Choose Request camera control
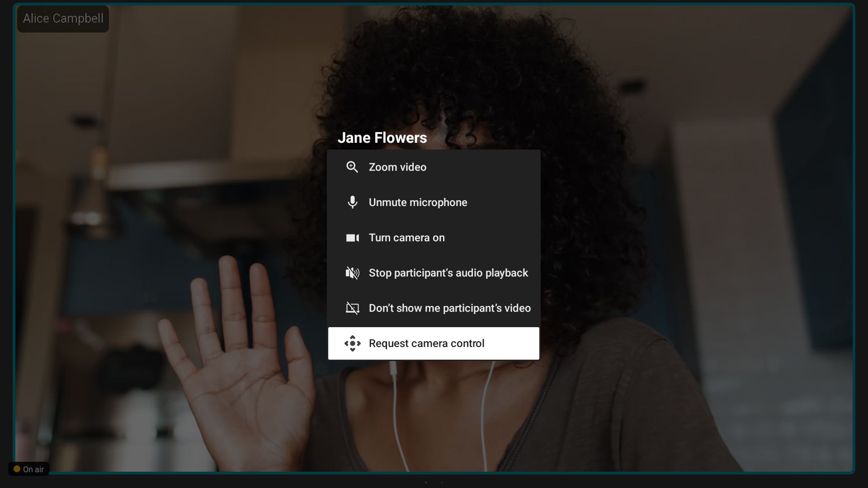This screenshot has width=868, height=488. click(434, 343)
